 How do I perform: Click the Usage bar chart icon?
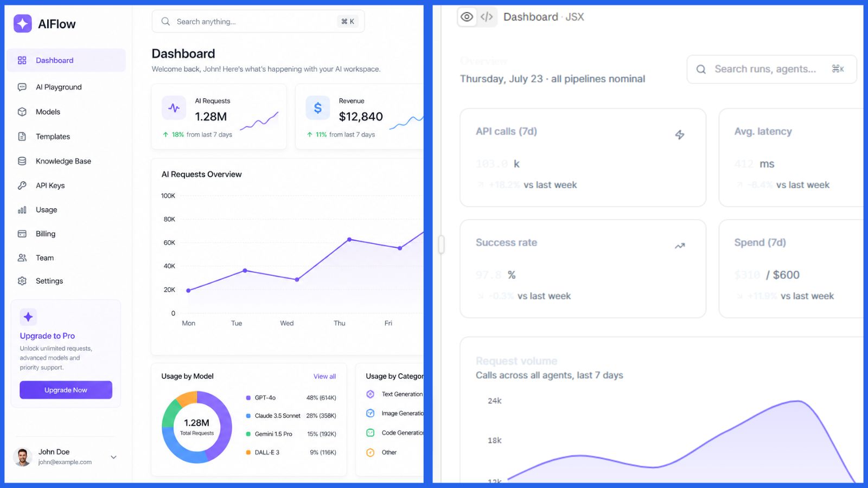click(22, 210)
